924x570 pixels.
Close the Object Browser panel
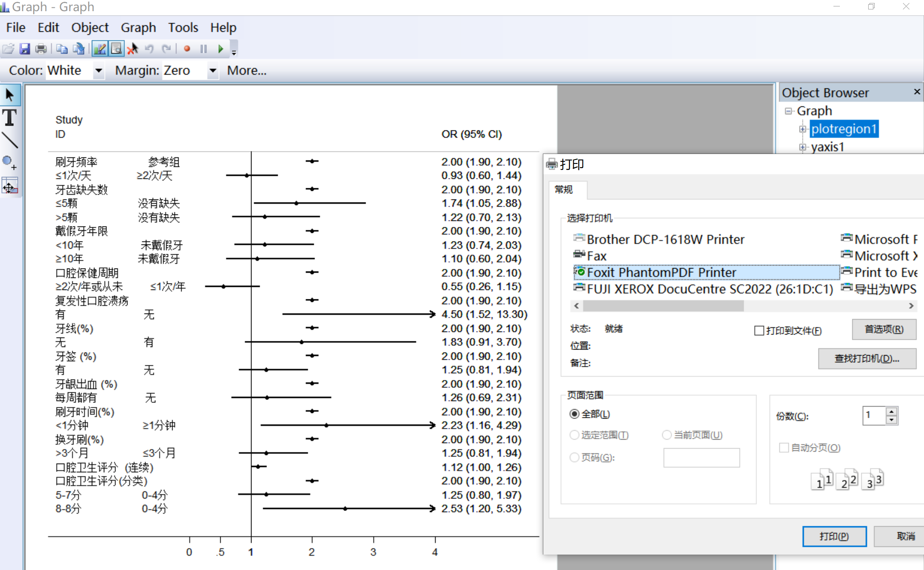click(917, 92)
